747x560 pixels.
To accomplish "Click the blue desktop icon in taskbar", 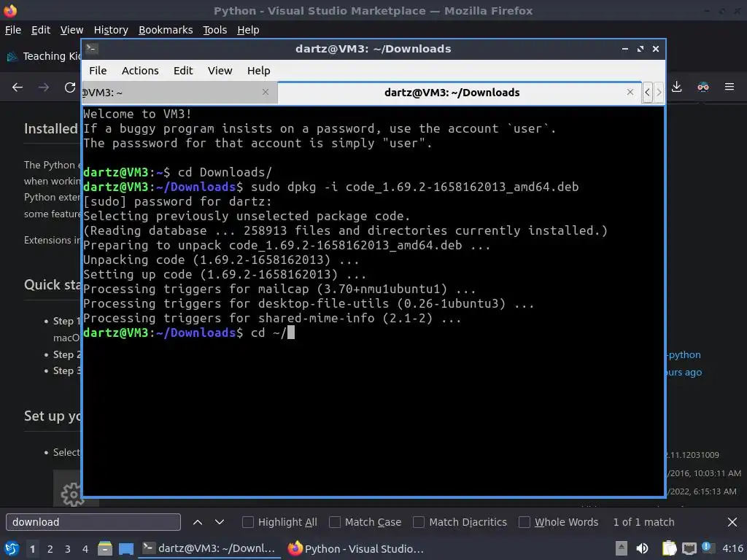I will point(126,548).
